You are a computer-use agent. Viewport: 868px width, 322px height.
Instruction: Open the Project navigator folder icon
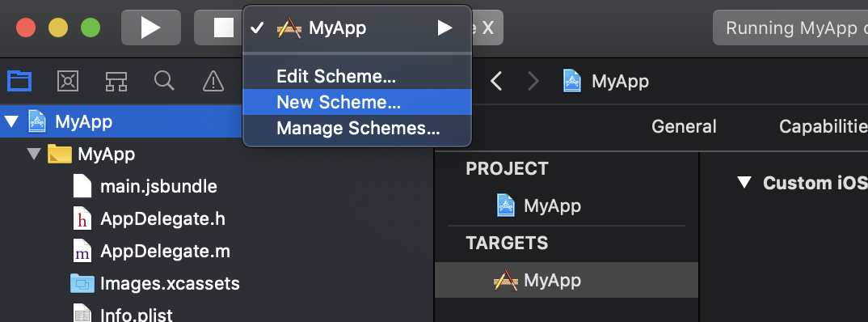coord(19,82)
